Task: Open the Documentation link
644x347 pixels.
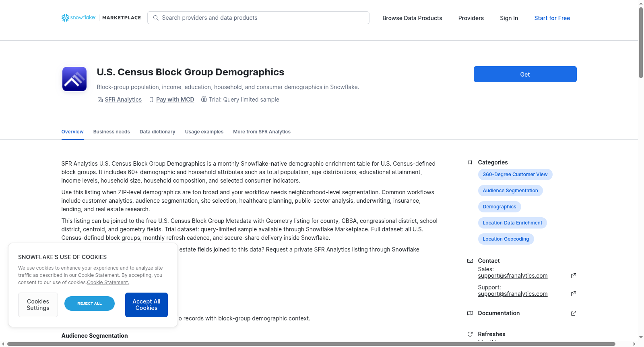Action: 499,313
